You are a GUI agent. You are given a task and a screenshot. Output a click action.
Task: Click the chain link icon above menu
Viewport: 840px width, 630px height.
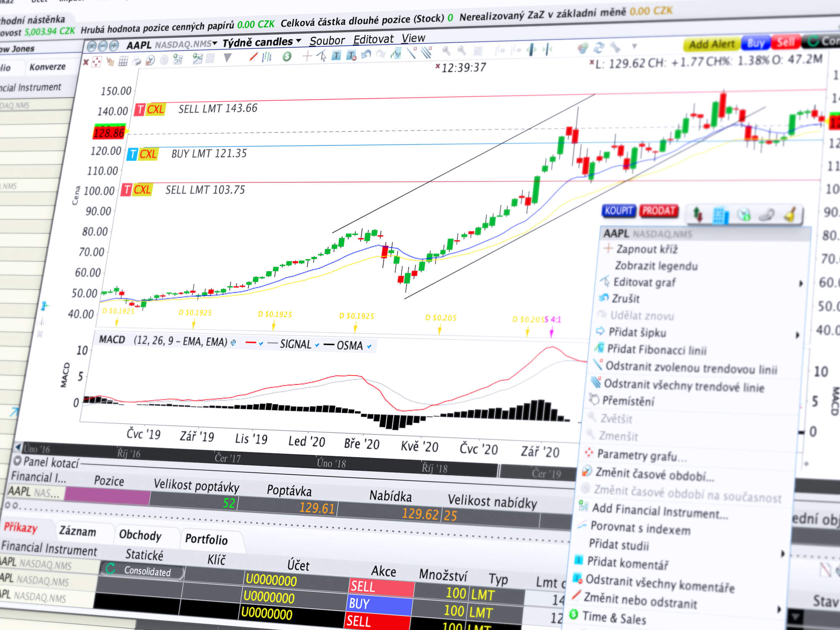click(766, 215)
